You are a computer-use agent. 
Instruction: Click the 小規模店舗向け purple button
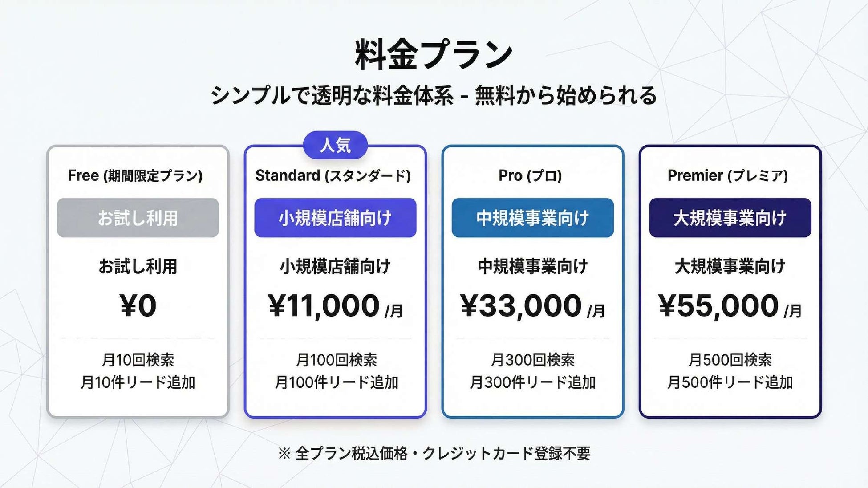point(335,218)
